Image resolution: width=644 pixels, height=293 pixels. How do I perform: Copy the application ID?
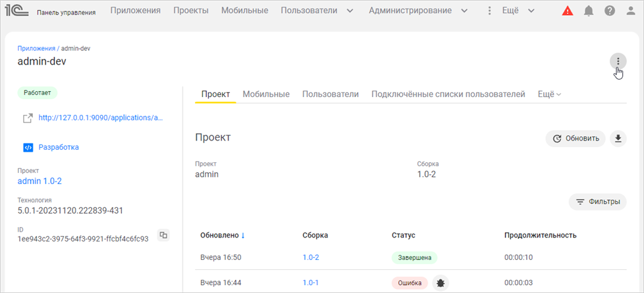point(163,235)
